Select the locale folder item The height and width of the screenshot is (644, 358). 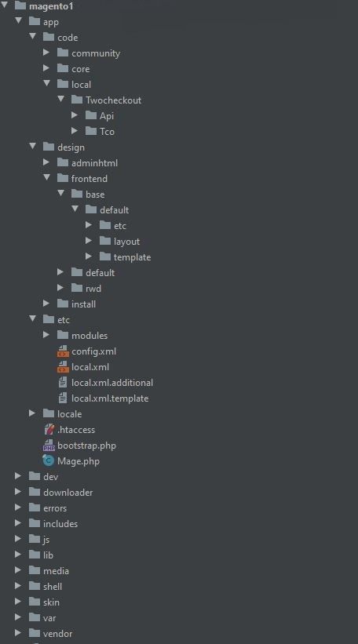(62, 414)
